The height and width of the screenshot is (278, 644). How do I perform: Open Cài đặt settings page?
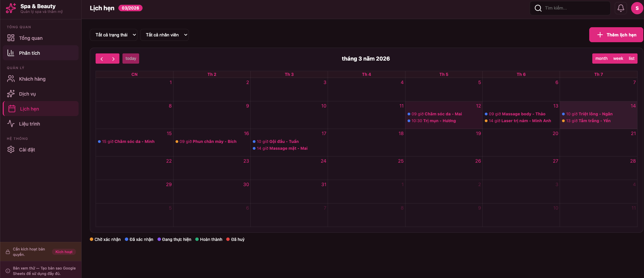[x=27, y=150]
